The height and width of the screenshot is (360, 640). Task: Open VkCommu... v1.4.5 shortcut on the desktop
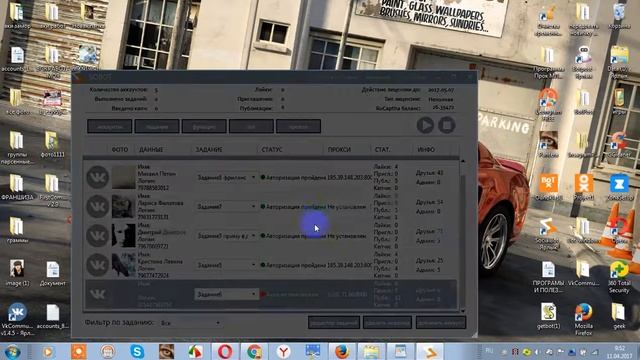[17, 319]
